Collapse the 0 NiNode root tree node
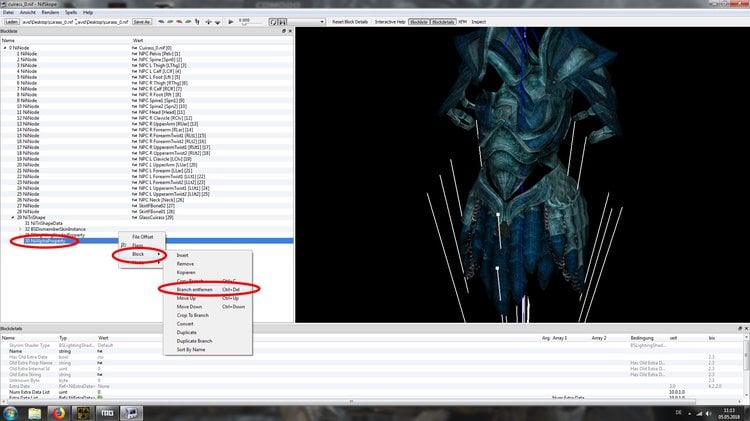This screenshot has height=421, width=750. point(5,48)
